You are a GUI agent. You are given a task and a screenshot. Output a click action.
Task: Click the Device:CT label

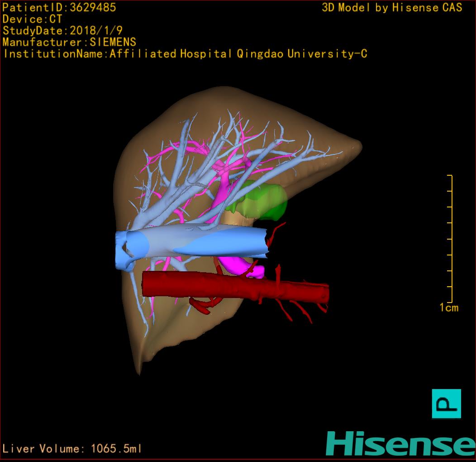(32, 19)
